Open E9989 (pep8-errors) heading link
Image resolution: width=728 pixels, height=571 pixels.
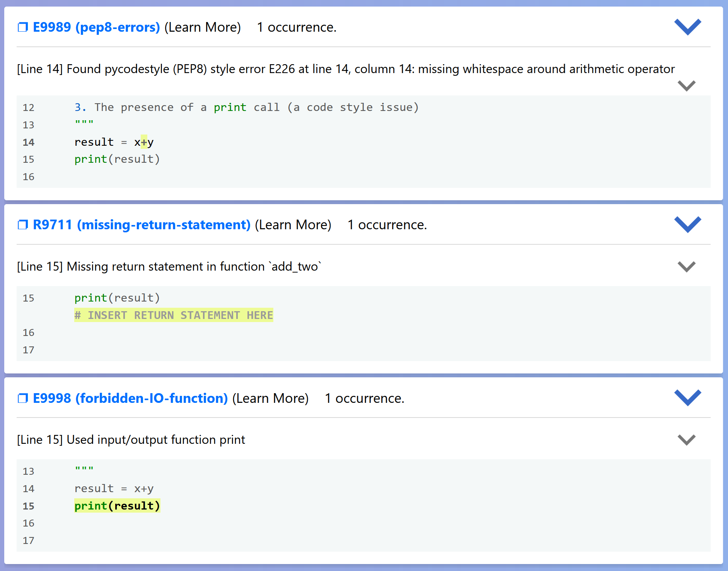96,27
